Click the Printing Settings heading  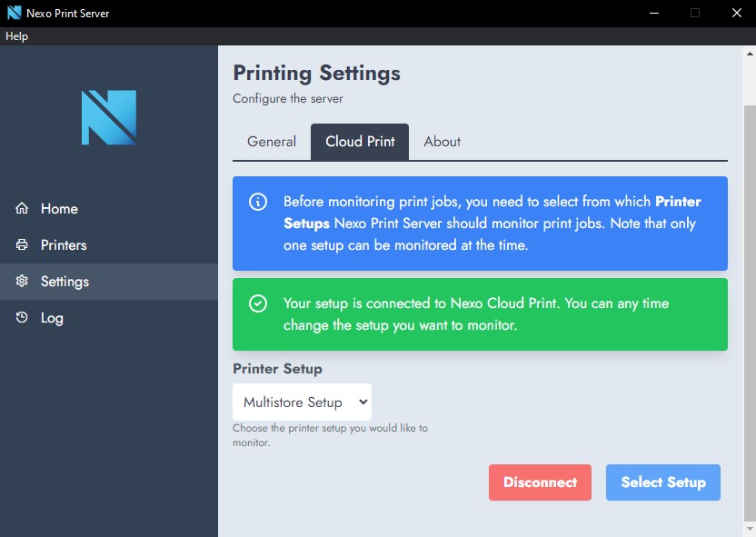[317, 74]
